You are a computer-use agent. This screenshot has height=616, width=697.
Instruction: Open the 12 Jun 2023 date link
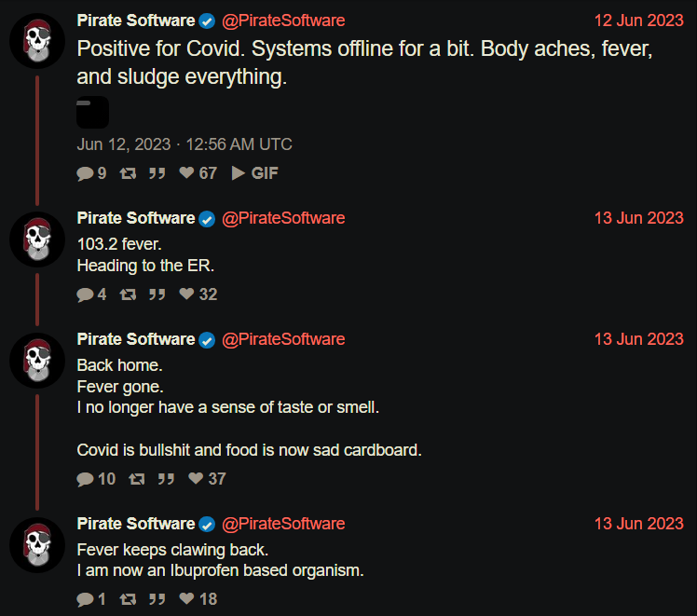click(x=639, y=21)
